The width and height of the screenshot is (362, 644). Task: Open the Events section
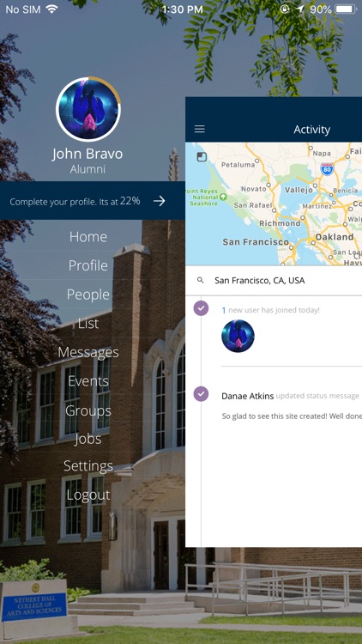pos(88,381)
